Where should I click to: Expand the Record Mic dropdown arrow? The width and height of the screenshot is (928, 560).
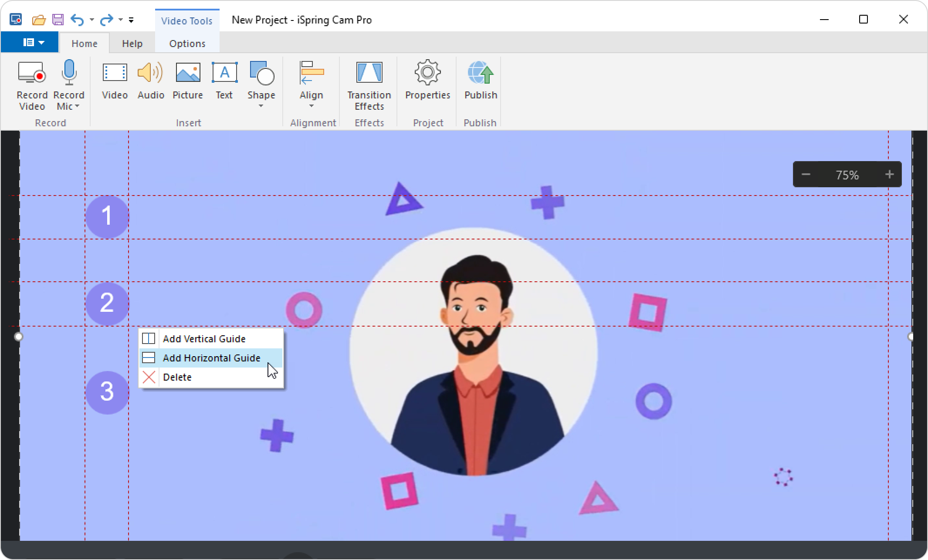(77, 107)
